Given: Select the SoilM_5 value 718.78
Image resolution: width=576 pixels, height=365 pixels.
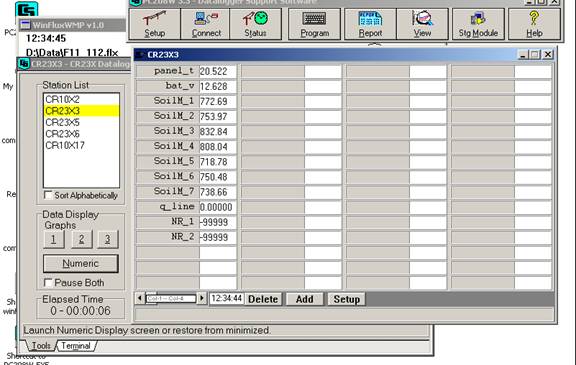Looking at the screenshot, I should (x=217, y=162).
